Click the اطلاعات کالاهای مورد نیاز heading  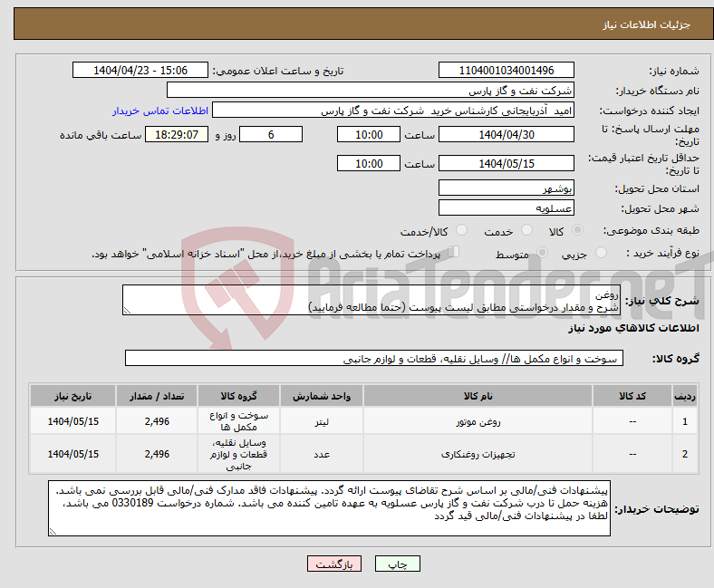(633, 328)
